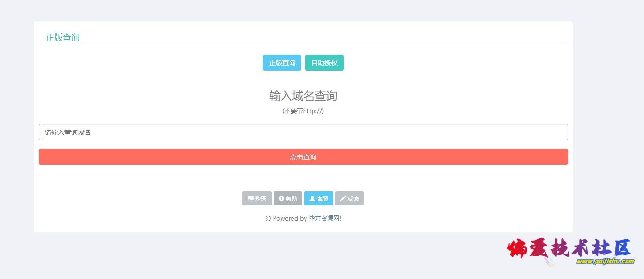Open the 购买 button
Image resolution: width=644 pixels, height=279 pixels.
click(x=257, y=198)
